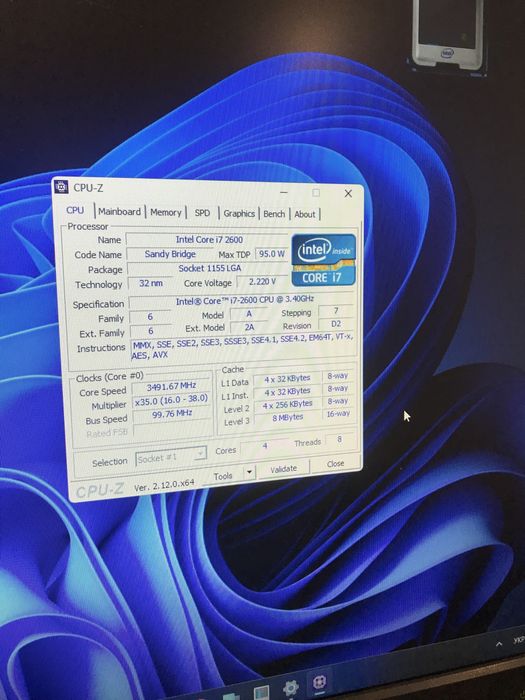The width and height of the screenshot is (525, 700).
Task: Click the Validate button
Action: point(283,469)
